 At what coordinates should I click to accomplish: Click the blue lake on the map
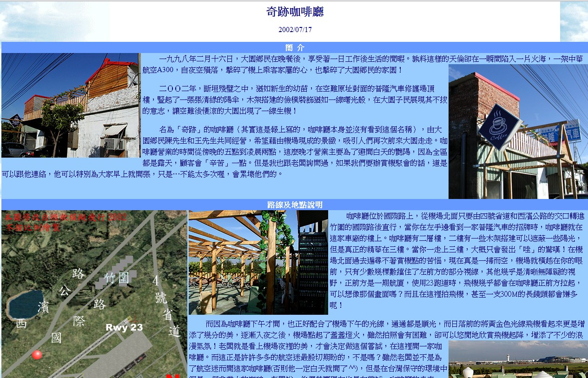click(x=25, y=305)
